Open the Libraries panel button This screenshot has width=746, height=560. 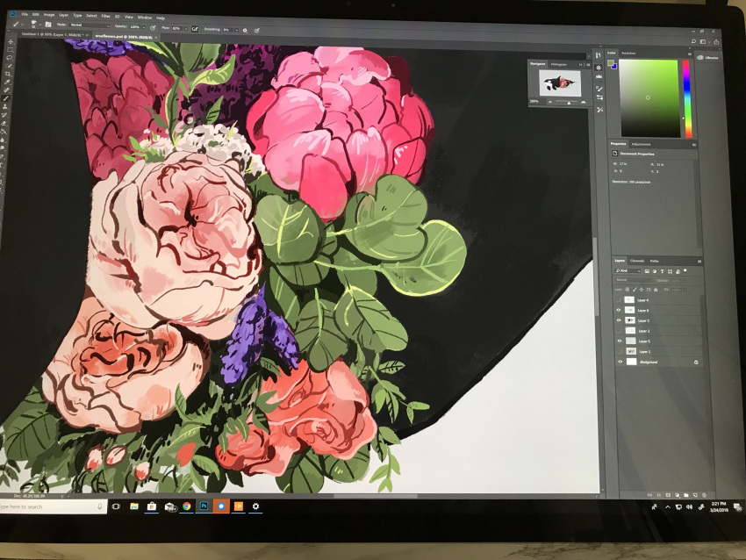708,58
